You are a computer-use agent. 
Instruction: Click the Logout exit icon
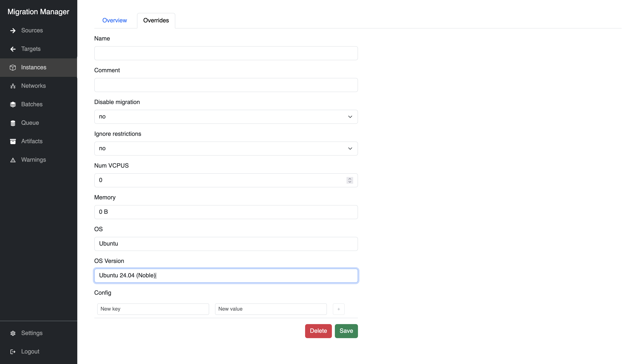pyautogui.click(x=13, y=352)
